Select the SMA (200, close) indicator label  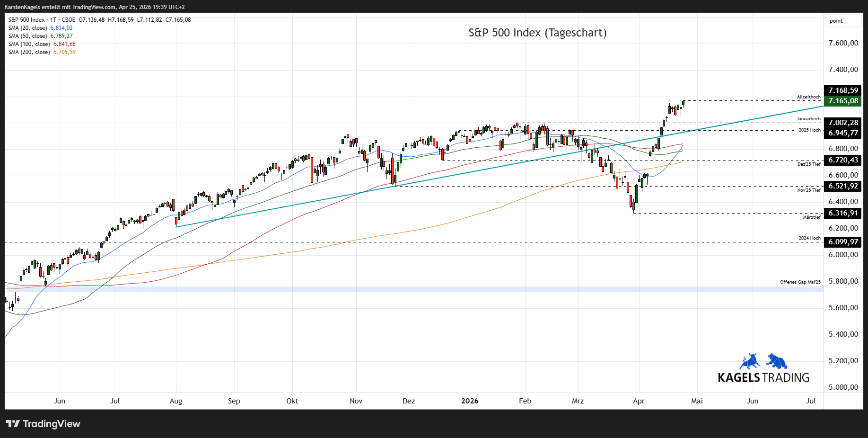29,52
